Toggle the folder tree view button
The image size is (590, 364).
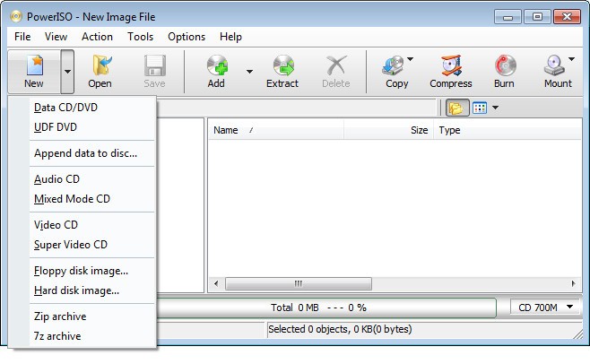click(457, 108)
